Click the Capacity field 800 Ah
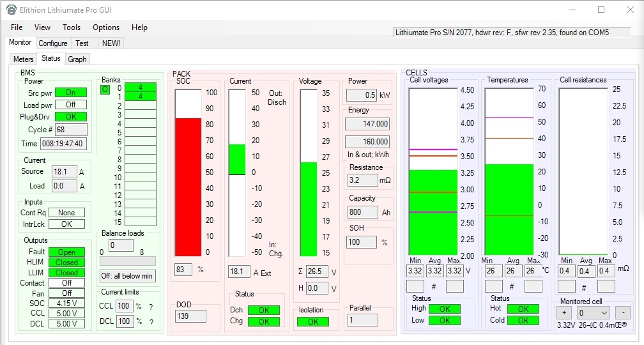 363,212
